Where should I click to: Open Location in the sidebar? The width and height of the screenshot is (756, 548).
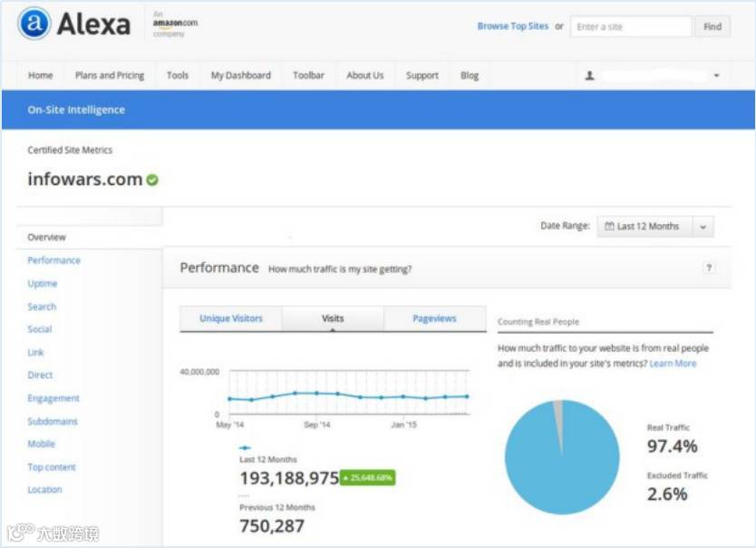44,490
